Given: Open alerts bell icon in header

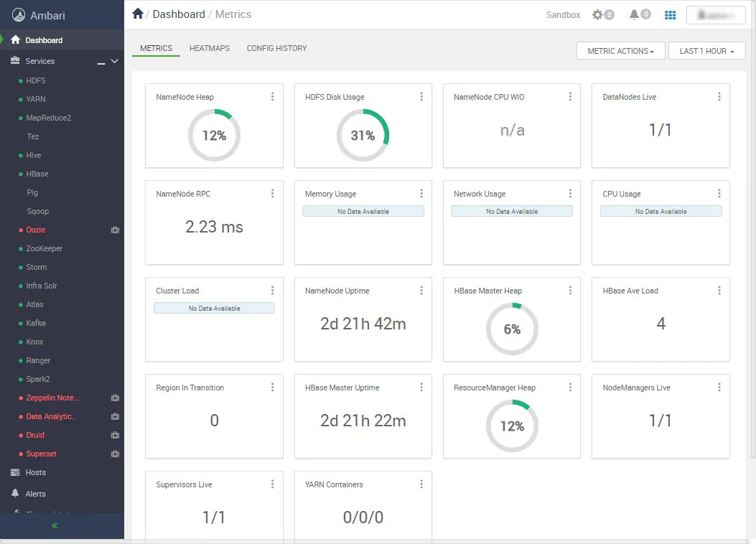Looking at the screenshot, I should (634, 14).
